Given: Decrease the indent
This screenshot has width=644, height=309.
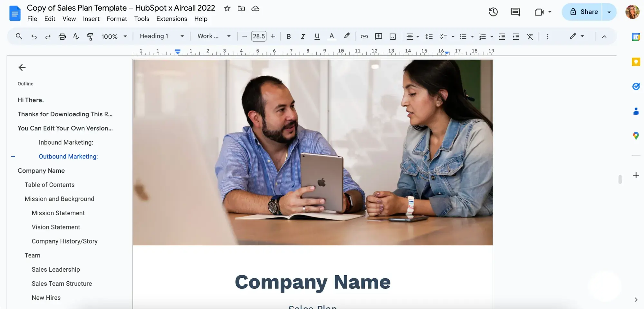Looking at the screenshot, I should pyautogui.click(x=502, y=36).
